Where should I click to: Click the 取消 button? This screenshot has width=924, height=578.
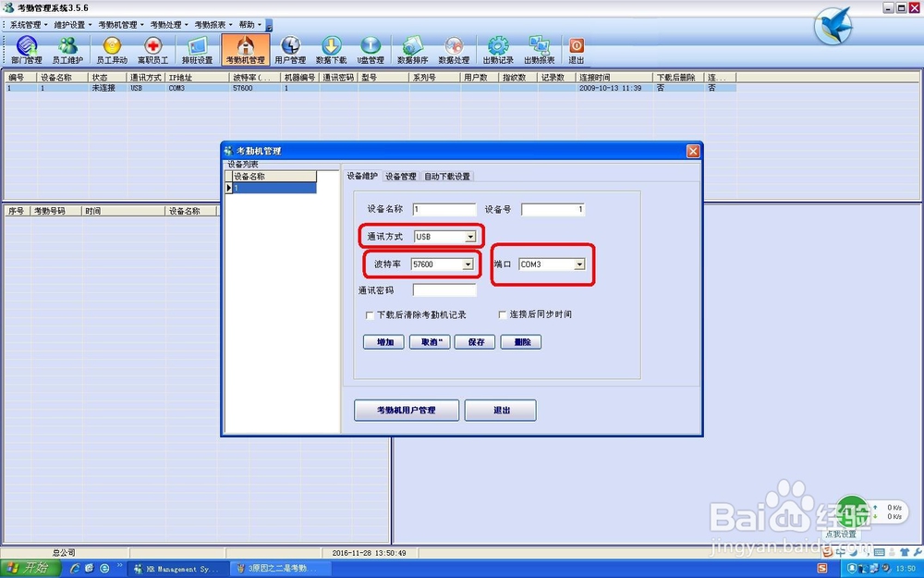431,342
